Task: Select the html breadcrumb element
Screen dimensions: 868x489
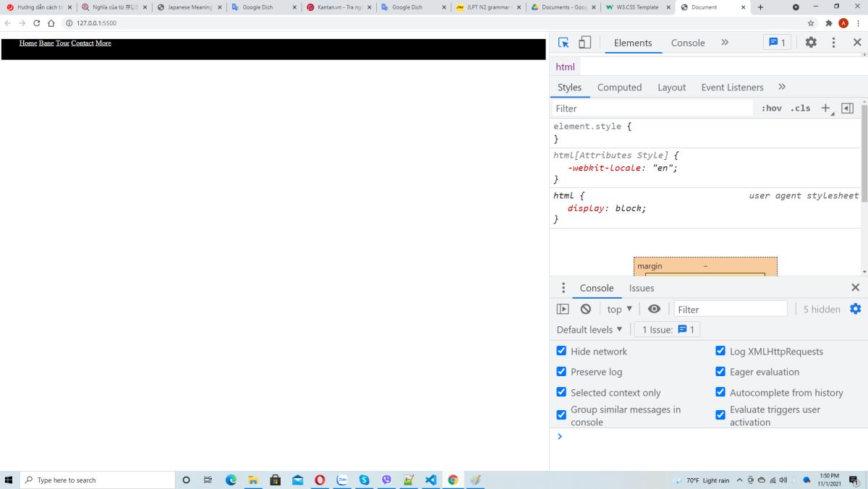Action: point(565,67)
